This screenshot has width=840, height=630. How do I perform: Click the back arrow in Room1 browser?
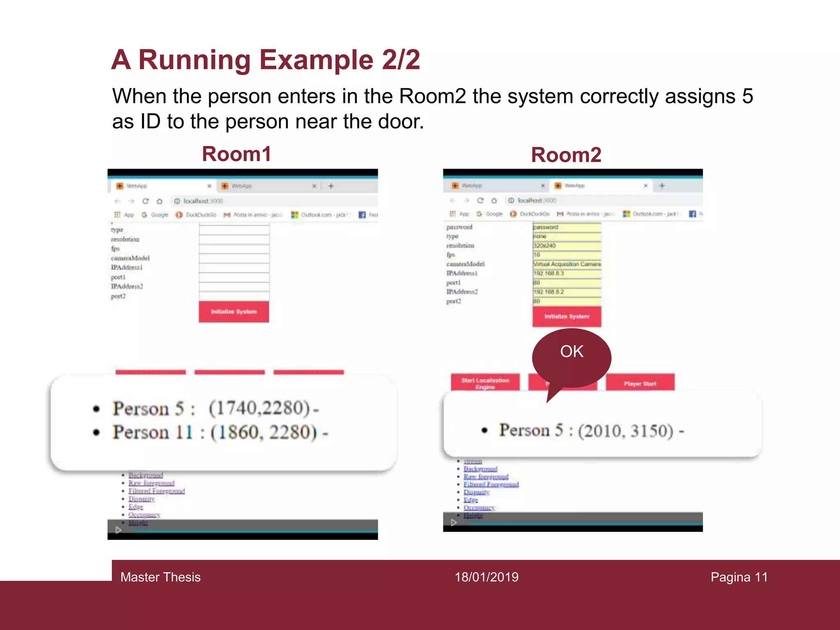coord(117,201)
